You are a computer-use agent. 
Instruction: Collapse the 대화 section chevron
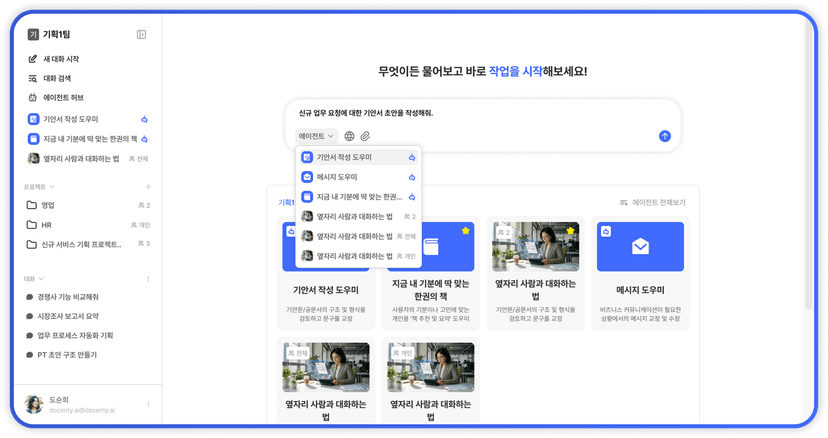click(x=41, y=279)
